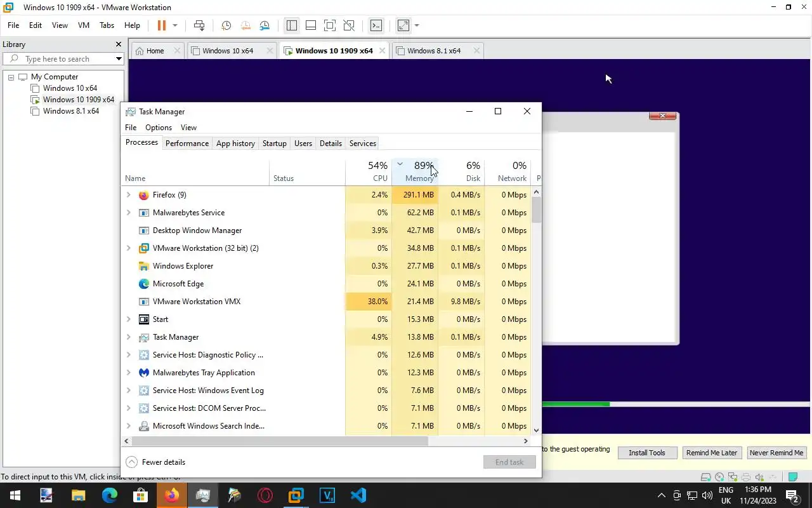Toggle the library sidebar toolbar icon

(292, 25)
